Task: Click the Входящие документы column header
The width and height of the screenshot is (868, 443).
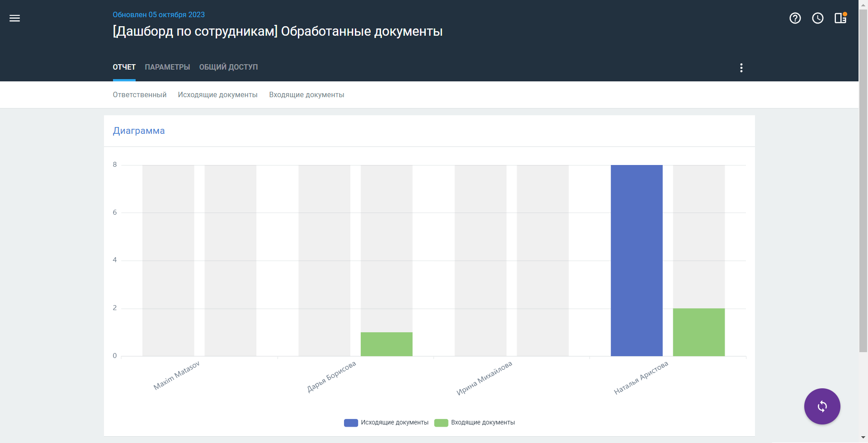Action: tap(307, 94)
